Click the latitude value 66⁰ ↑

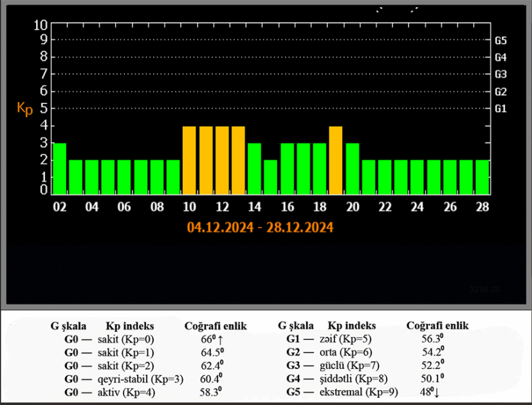coord(212,339)
